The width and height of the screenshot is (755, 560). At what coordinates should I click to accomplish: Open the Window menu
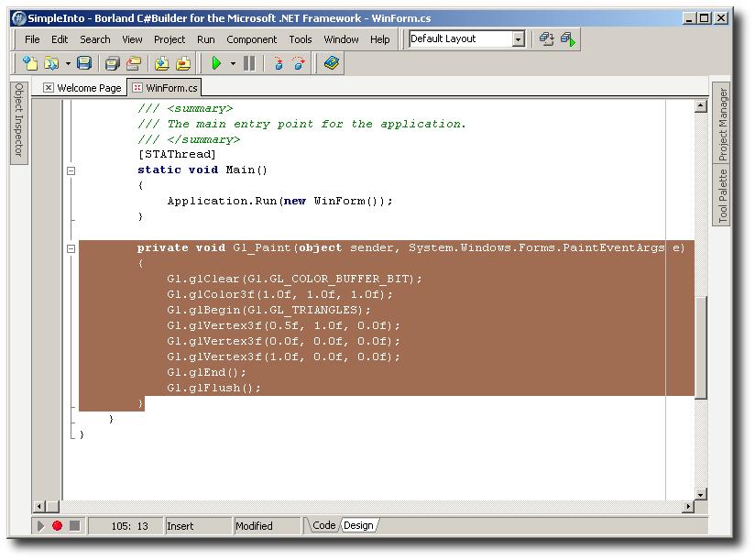(x=341, y=39)
